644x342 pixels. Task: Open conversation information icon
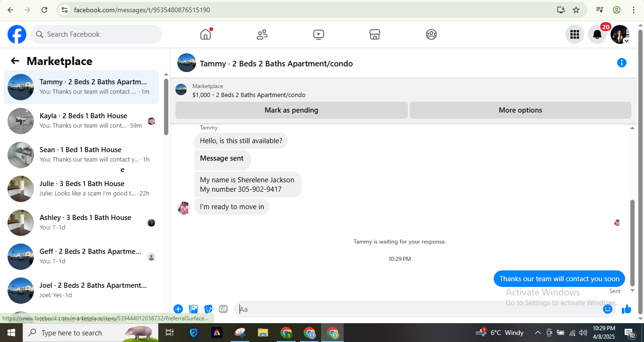point(622,63)
